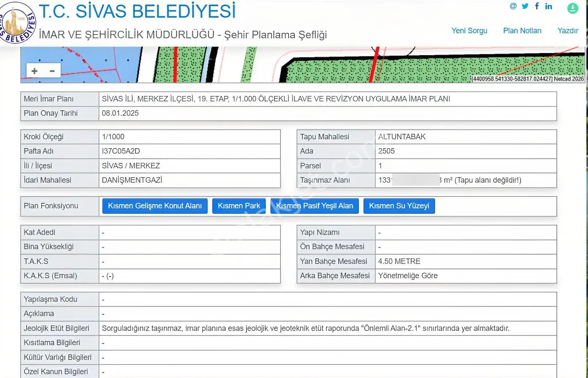Viewport: 588px width, 378px height.
Task: Zoom in the map with plus button
Action: [35, 71]
